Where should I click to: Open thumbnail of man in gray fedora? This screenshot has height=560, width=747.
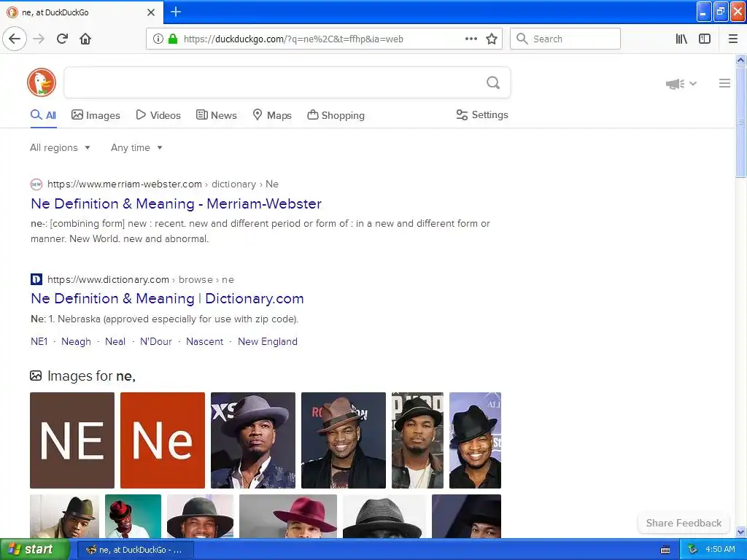[253, 440]
